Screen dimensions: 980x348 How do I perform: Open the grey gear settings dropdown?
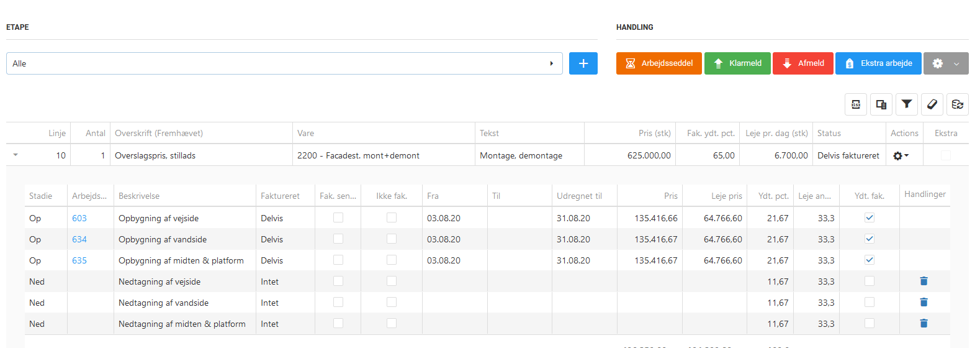pyautogui.click(x=945, y=63)
